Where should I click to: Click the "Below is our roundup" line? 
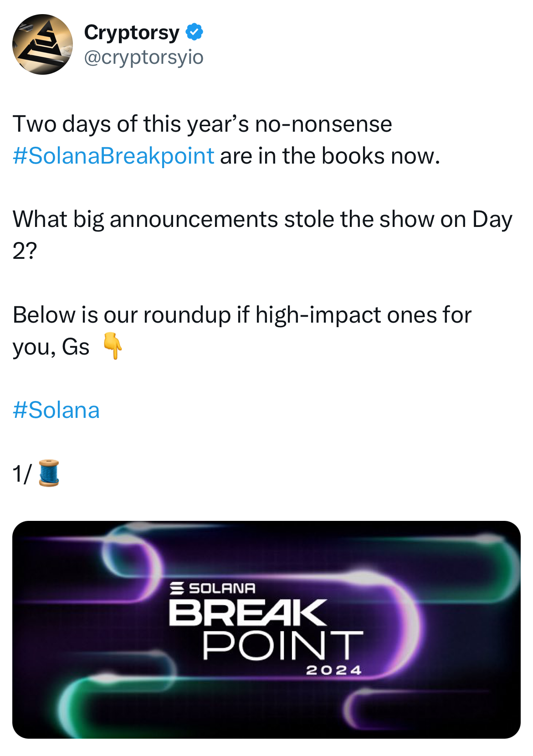coord(241,315)
